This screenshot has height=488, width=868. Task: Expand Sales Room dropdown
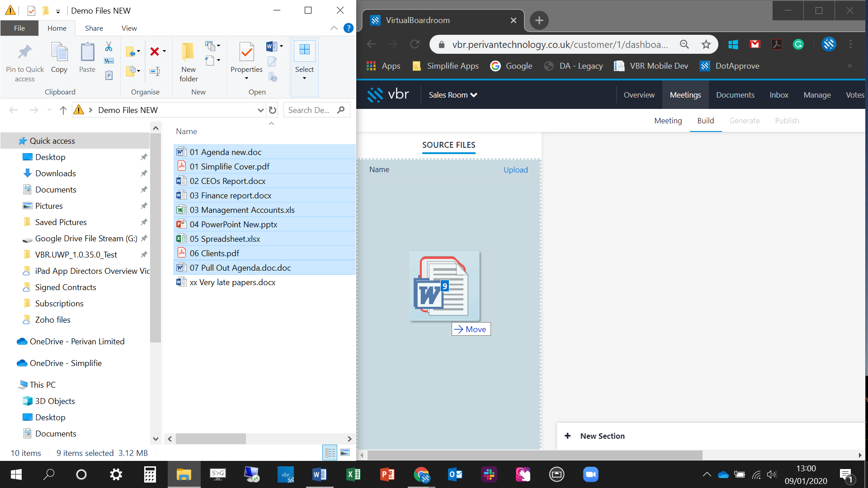pos(453,95)
